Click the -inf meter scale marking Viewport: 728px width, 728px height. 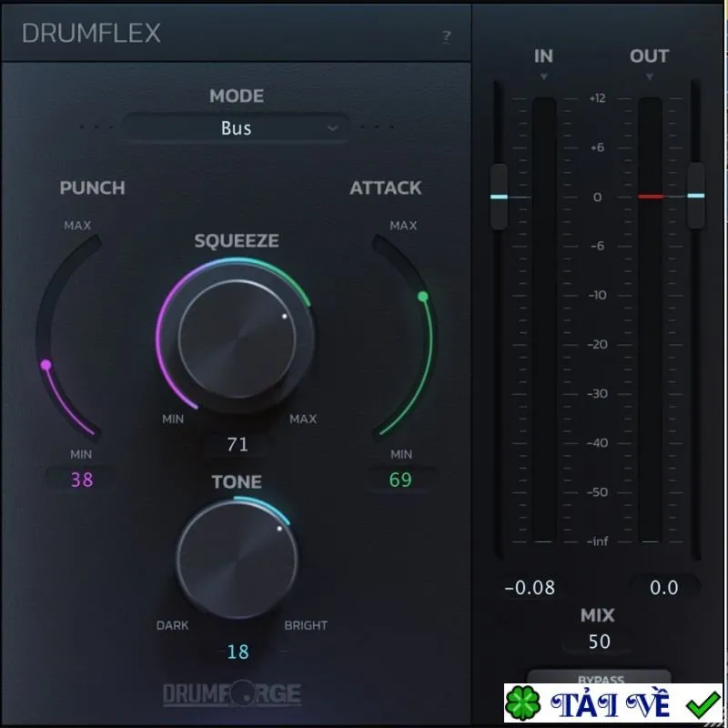coord(598,541)
